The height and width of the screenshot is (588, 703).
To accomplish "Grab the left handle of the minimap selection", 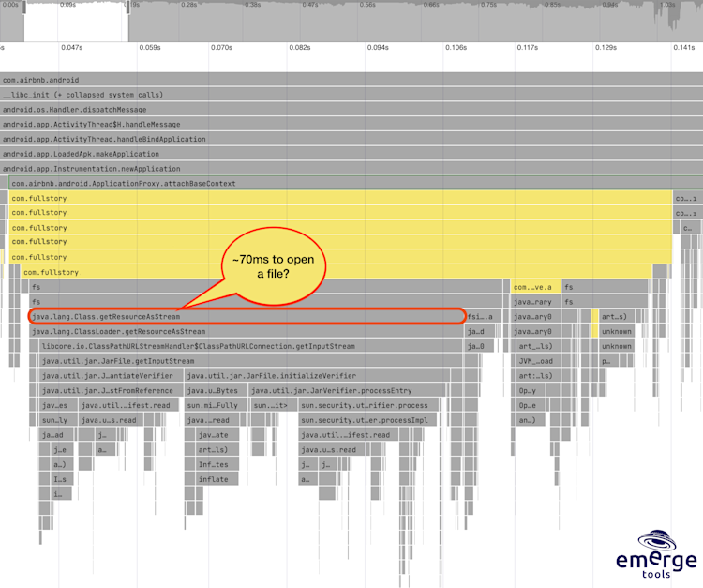I will [x=24, y=8].
